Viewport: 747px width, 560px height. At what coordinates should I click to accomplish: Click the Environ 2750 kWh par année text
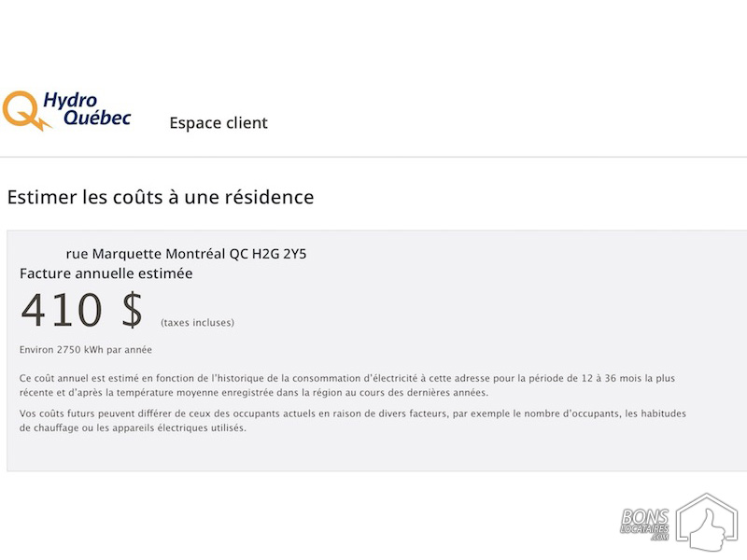[x=86, y=349]
